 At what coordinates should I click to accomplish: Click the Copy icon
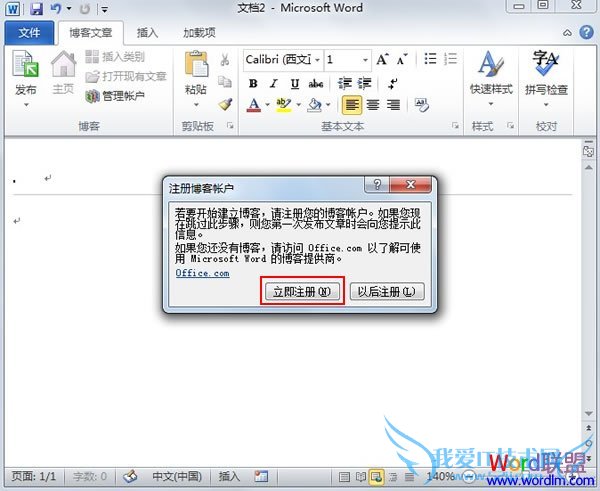225,81
